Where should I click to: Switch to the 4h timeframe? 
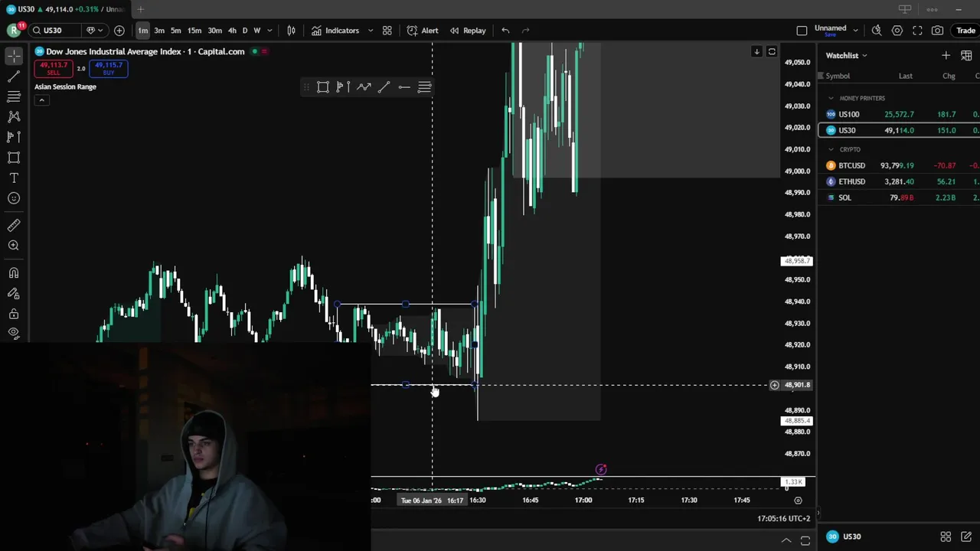[x=232, y=31]
